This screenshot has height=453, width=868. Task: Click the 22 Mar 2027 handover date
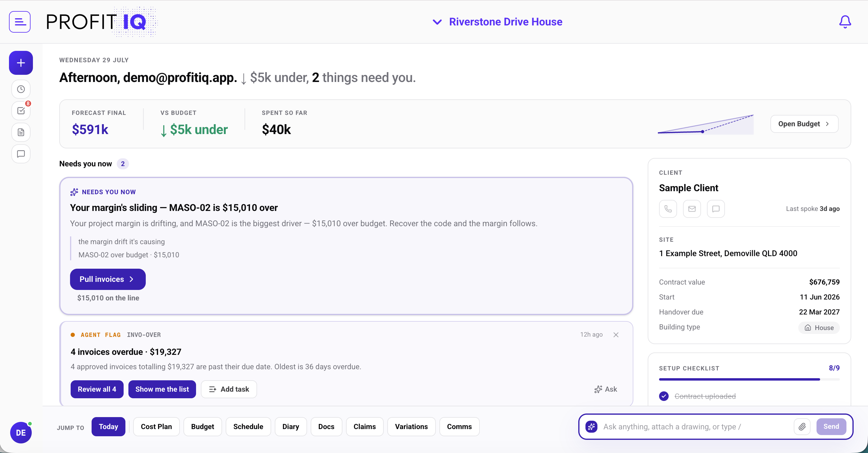coord(819,312)
